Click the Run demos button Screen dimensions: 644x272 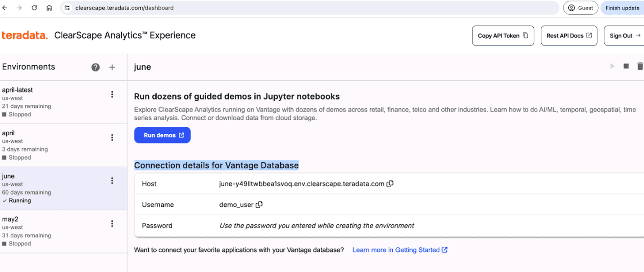pyautogui.click(x=162, y=135)
